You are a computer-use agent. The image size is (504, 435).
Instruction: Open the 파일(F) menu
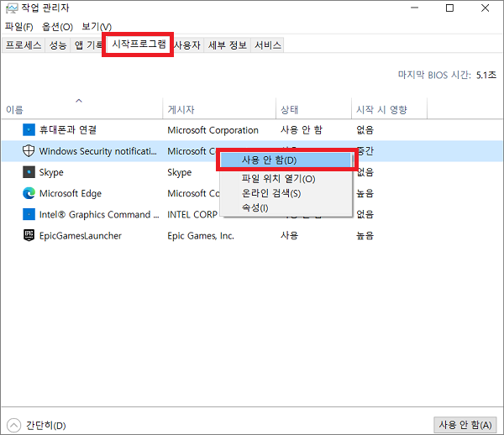[19, 27]
